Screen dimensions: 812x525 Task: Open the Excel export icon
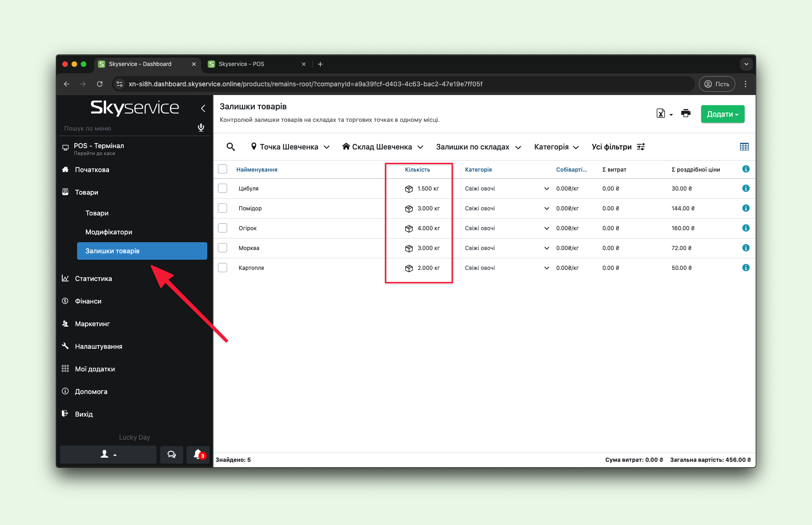pyautogui.click(x=661, y=113)
